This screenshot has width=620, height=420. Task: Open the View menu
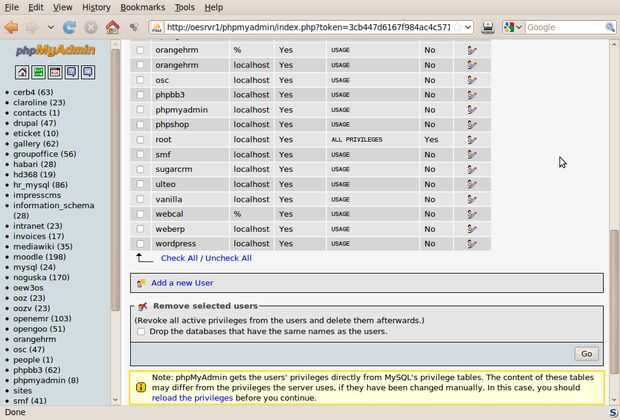[62, 7]
